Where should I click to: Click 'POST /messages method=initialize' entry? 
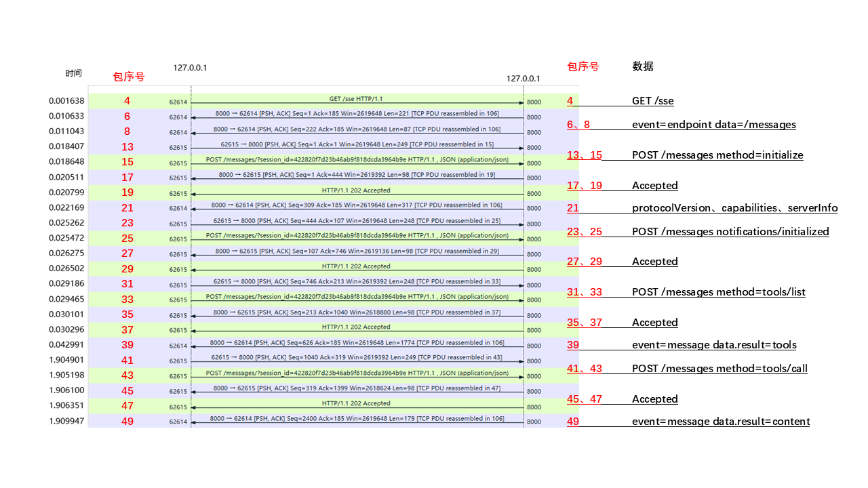pyautogui.click(x=717, y=155)
